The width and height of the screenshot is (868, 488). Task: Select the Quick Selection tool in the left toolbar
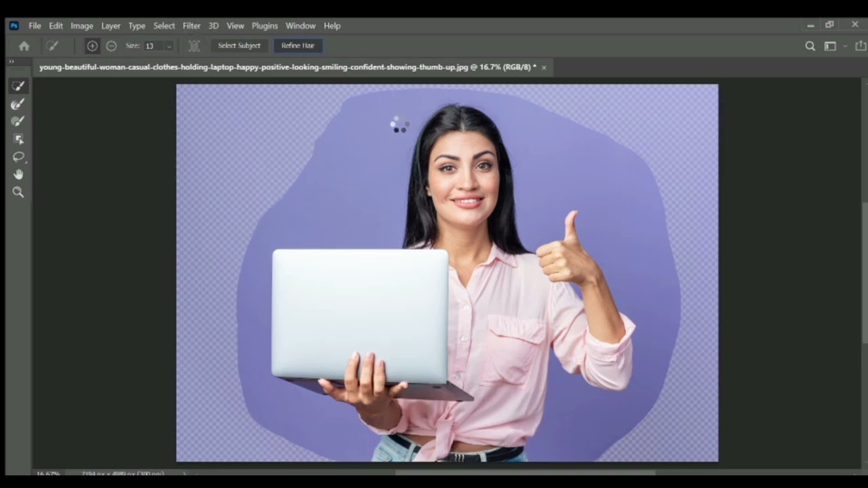coord(18,86)
